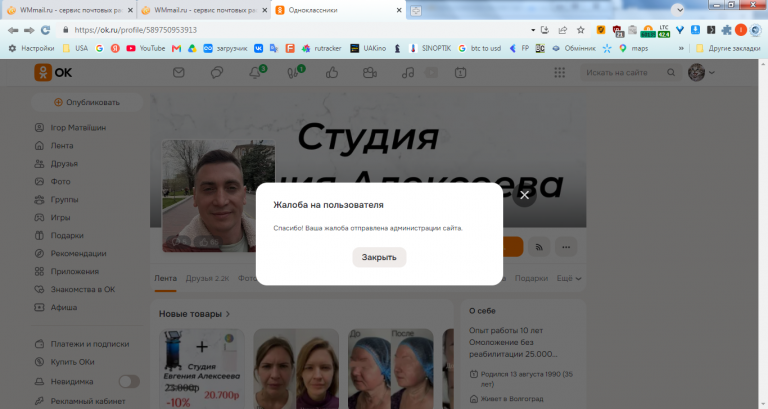Go back with browser back arrow

click(x=13, y=30)
